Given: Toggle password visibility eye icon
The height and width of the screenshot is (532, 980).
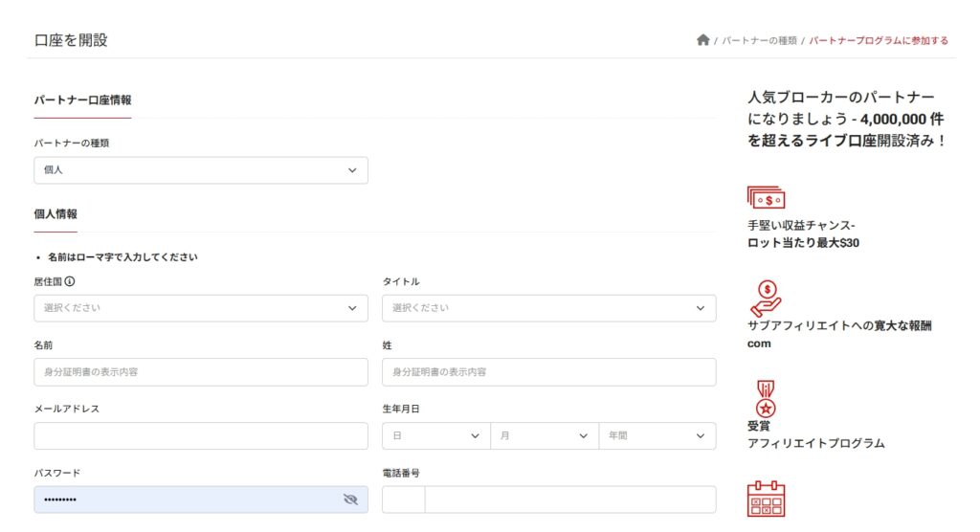Looking at the screenshot, I should [x=349, y=499].
